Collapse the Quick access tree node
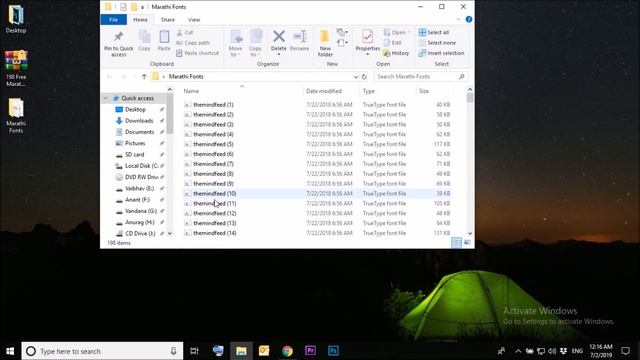The image size is (640, 360). [105, 98]
